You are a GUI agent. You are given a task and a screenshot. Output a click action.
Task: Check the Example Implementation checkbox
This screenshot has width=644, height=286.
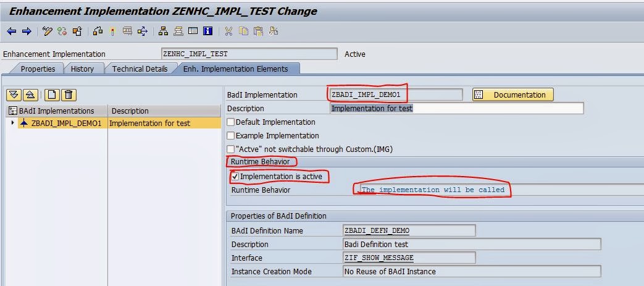click(x=231, y=136)
